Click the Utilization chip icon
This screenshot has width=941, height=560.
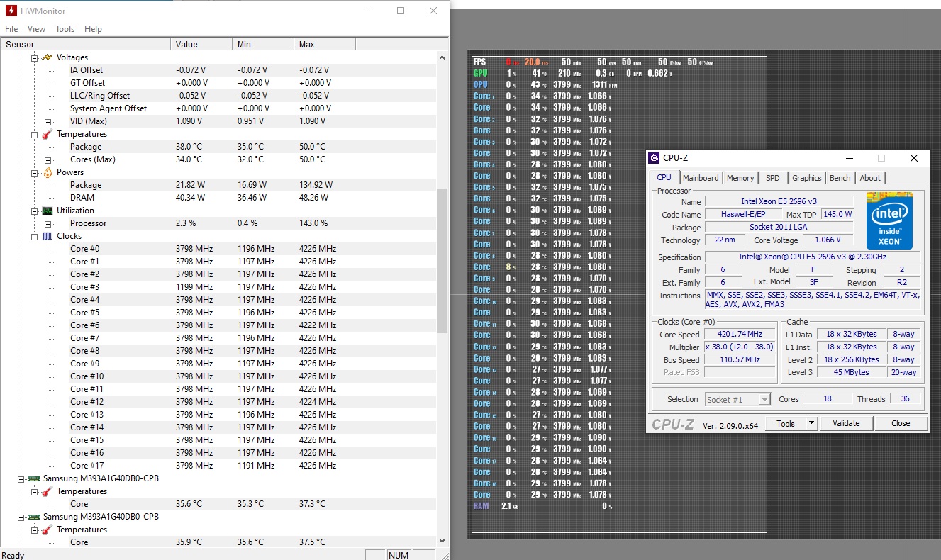click(48, 211)
